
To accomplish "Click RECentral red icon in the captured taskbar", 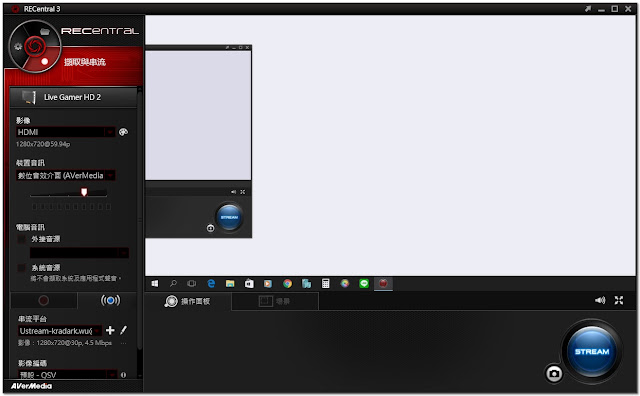I will pyautogui.click(x=383, y=283).
